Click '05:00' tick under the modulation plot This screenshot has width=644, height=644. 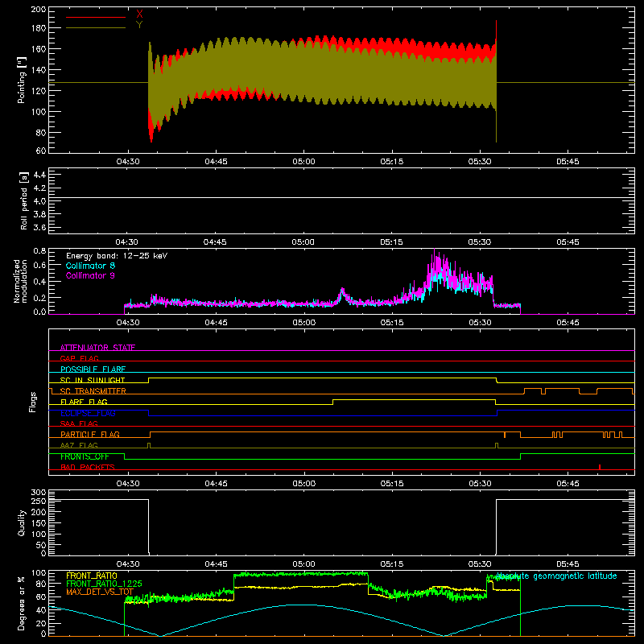tap(304, 323)
